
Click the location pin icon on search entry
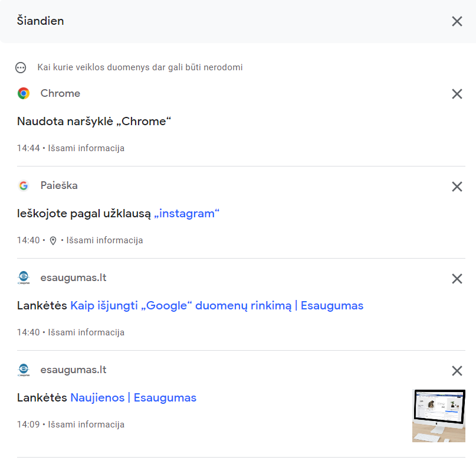point(53,241)
